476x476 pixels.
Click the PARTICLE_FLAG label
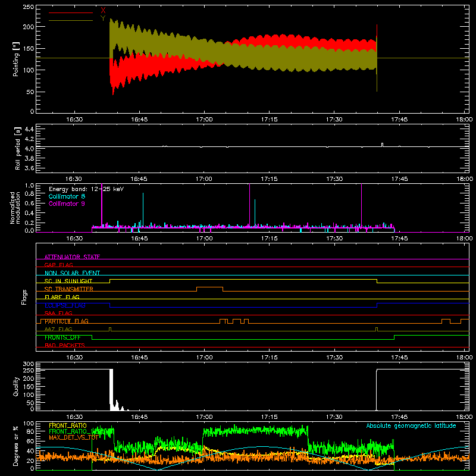pos(67,321)
